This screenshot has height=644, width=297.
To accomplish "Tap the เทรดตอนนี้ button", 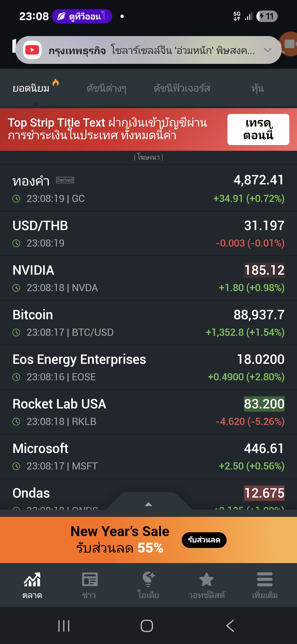I will [x=258, y=129].
